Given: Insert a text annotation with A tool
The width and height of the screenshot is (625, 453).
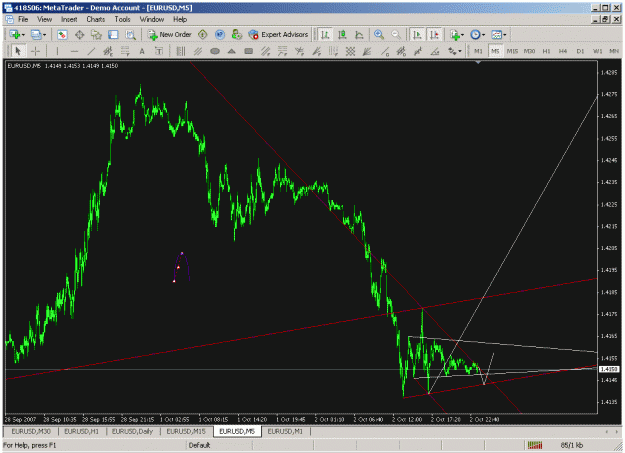Looking at the screenshot, I should click(142, 51).
